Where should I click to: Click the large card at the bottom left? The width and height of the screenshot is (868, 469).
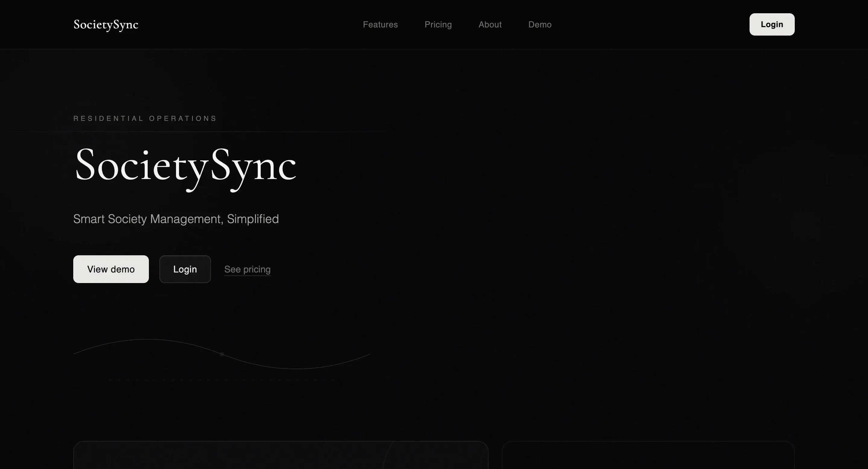click(x=281, y=458)
